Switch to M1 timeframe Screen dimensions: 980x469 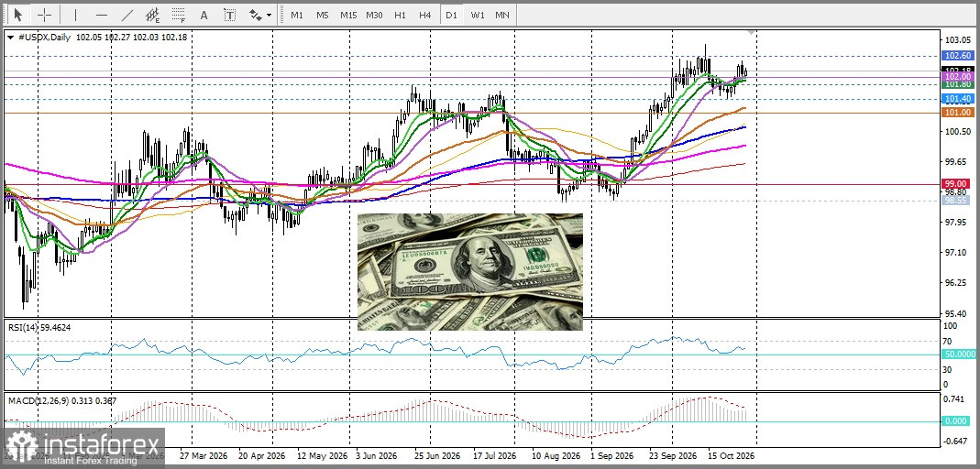pyautogui.click(x=297, y=15)
